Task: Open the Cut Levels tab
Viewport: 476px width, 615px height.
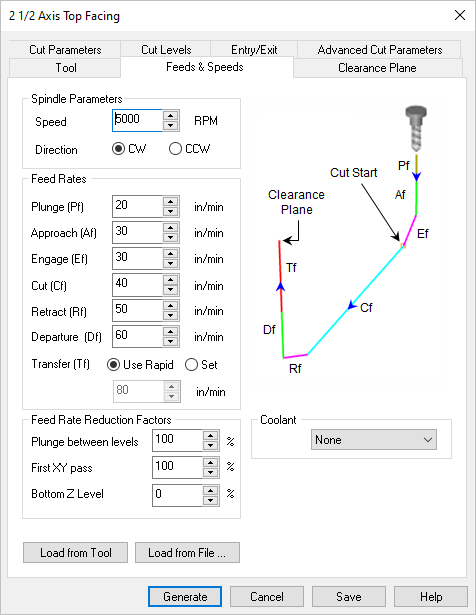Action: pyautogui.click(x=166, y=50)
